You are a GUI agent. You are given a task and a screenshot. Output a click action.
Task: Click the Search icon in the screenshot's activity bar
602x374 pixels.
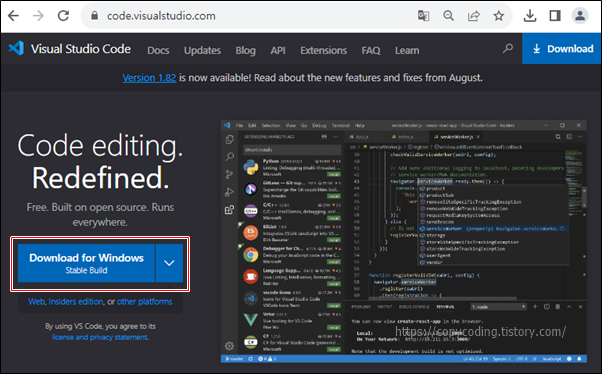pos(230,156)
